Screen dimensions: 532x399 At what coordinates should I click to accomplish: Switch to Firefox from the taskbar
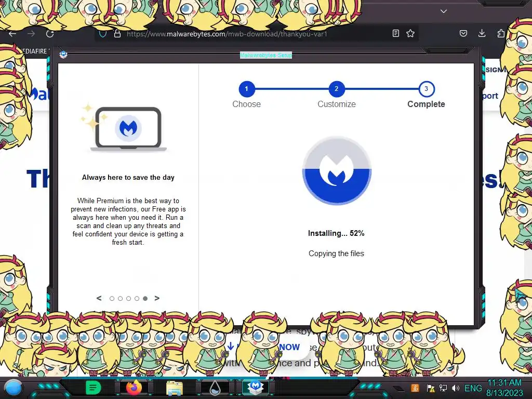[x=134, y=388]
